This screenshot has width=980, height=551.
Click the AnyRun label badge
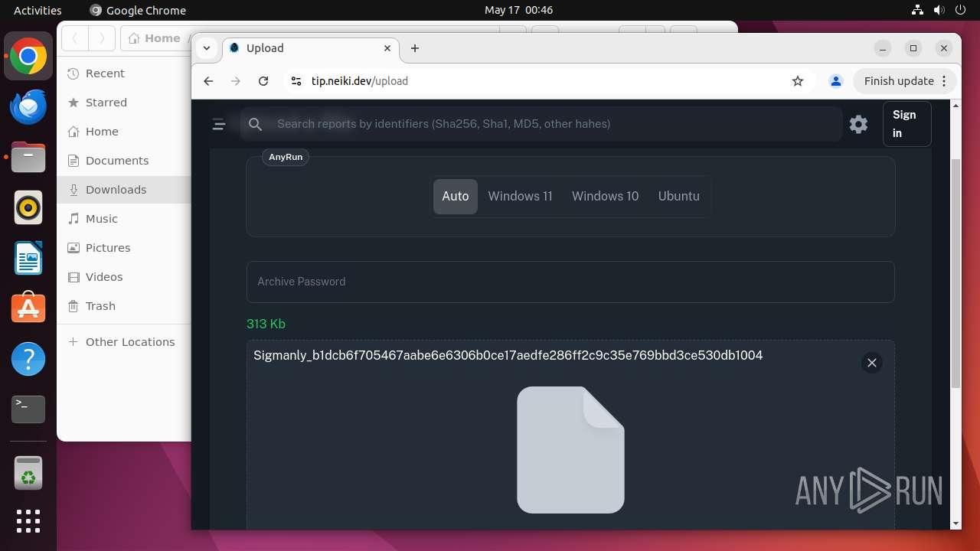click(x=286, y=157)
